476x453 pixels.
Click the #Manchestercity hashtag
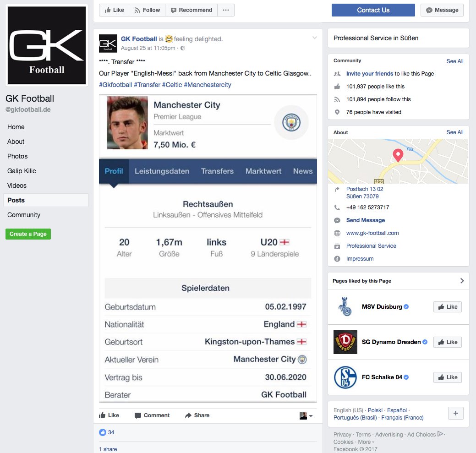[x=208, y=85]
